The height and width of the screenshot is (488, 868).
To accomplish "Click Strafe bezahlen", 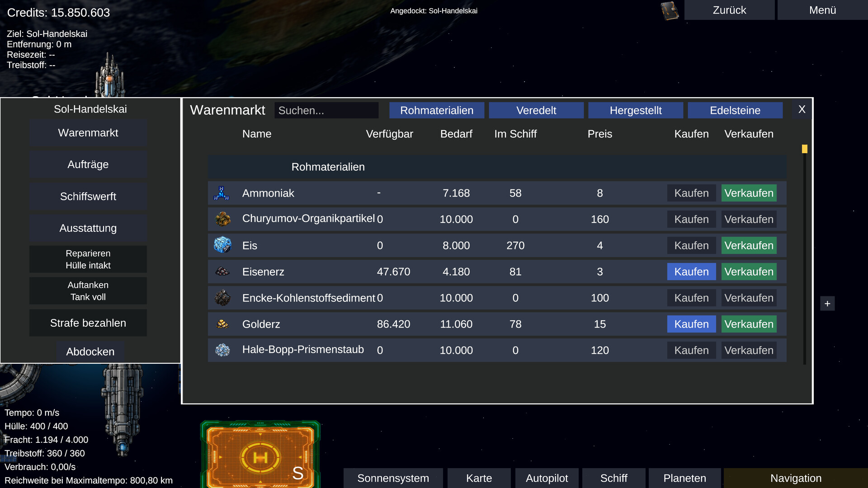I will (x=88, y=323).
